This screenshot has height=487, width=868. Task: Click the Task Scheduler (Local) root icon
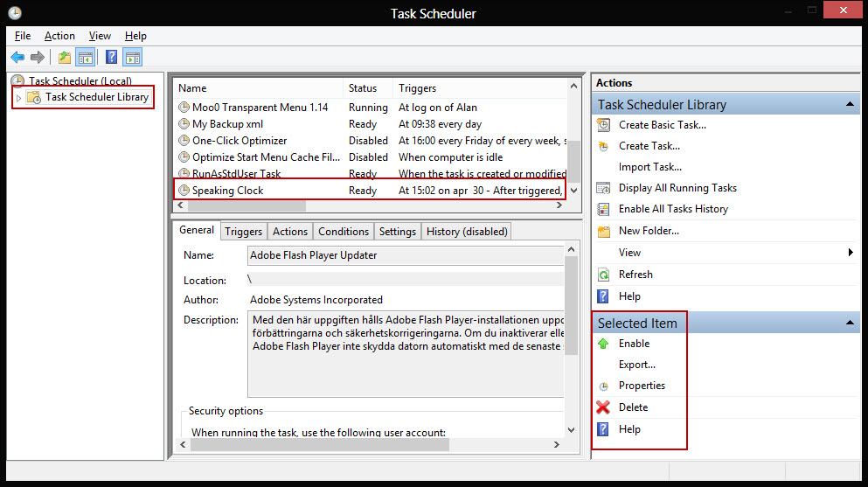[17, 81]
